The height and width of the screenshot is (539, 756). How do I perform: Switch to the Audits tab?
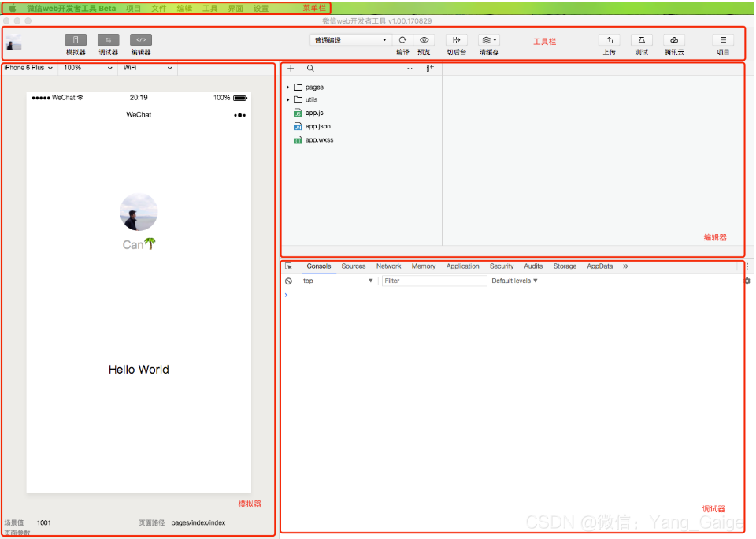tap(533, 266)
